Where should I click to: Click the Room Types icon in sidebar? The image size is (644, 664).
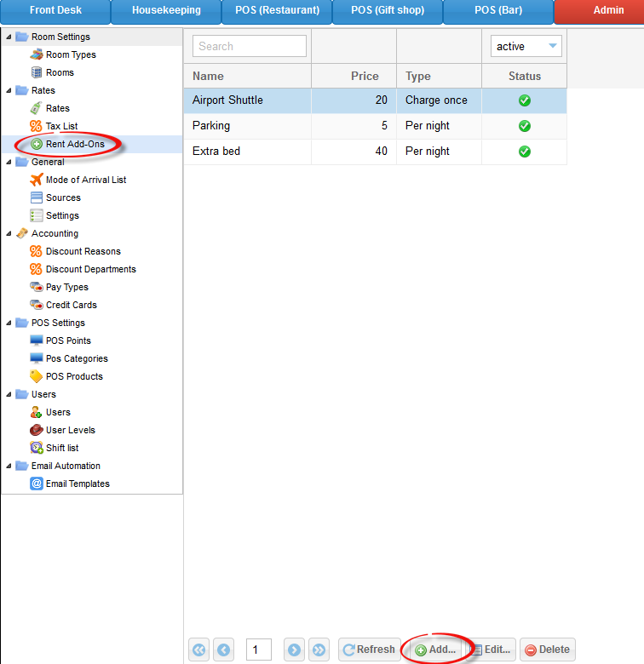pos(37,54)
